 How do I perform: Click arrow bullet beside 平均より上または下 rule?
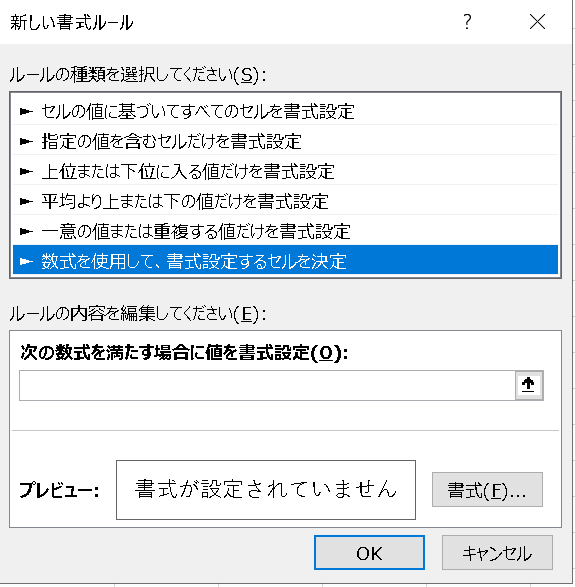click(26, 201)
